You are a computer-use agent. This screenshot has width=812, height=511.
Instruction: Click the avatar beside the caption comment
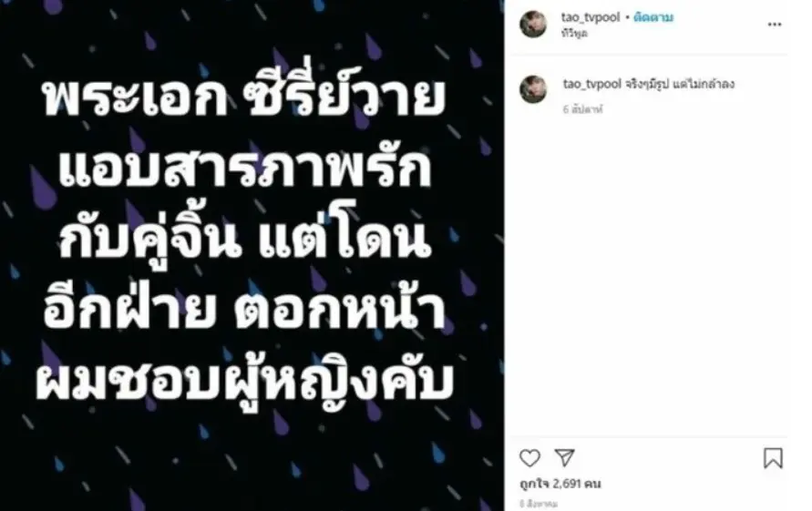pos(533,89)
